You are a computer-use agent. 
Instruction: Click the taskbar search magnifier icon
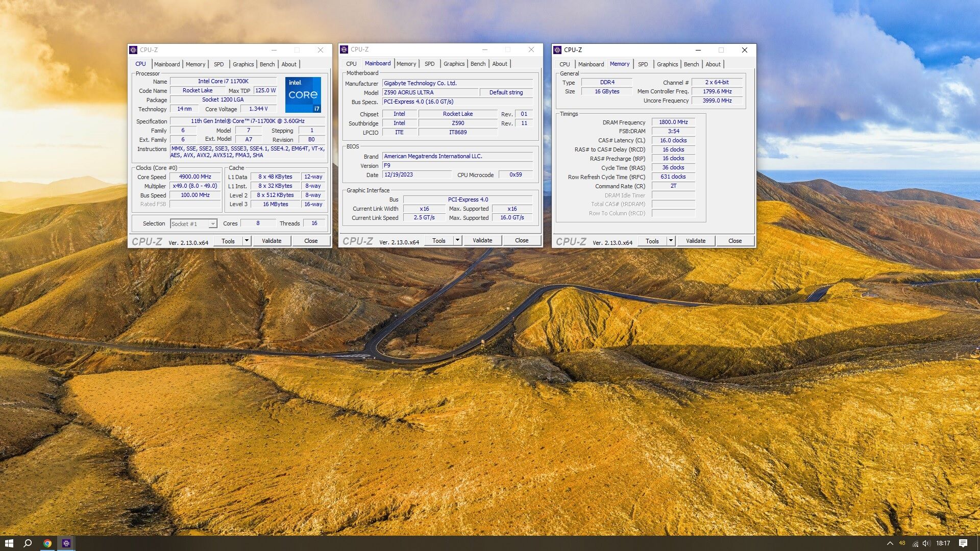[28, 543]
